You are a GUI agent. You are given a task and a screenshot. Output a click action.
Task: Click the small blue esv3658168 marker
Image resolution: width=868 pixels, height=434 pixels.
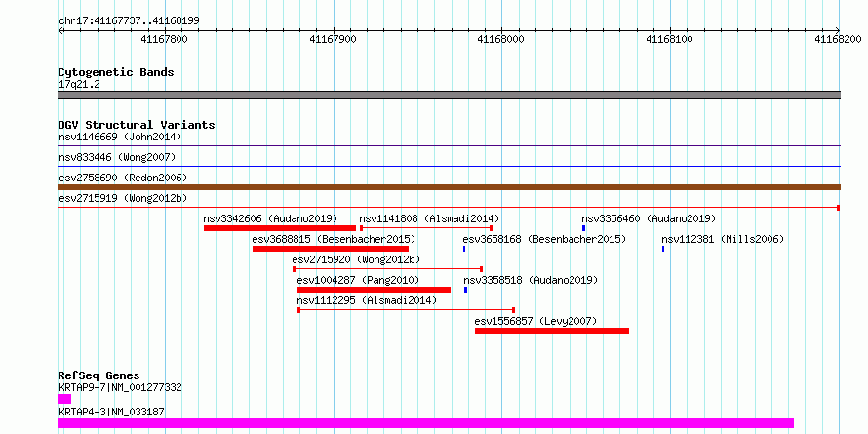(x=464, y=249)
